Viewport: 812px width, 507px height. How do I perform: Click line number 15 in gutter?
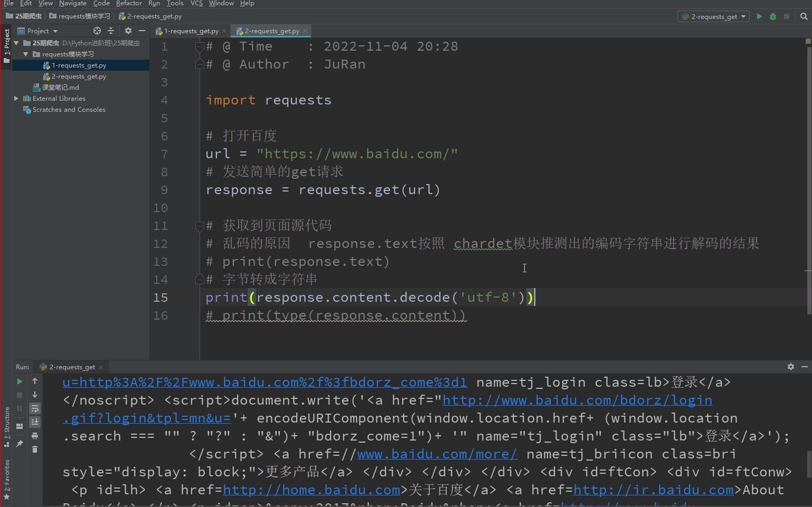pos(160,298)
